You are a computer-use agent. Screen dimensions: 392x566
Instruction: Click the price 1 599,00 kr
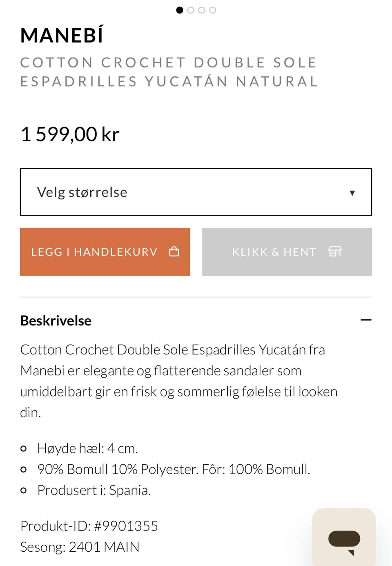pyautogui.click(x=70, y=134)
